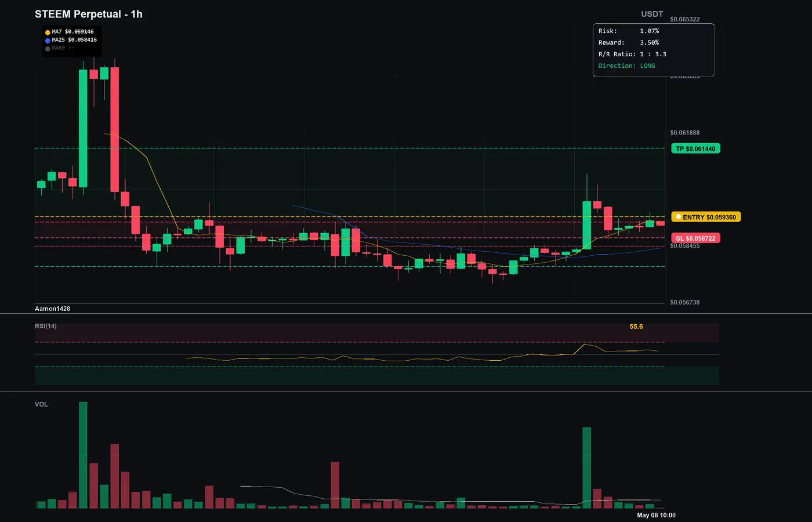Select the SL $0.058722 price tag
The width and height of the screenshot is (812, 522).
[695, 238]
